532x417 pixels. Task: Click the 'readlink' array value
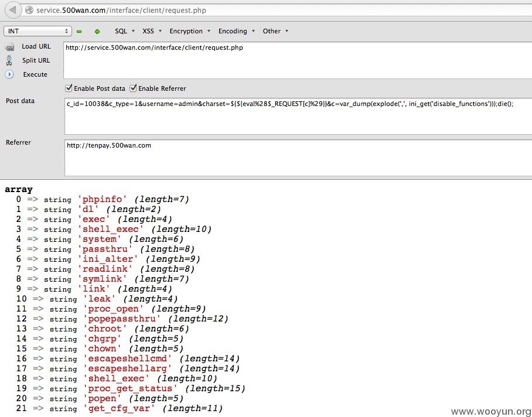(105, 269)
